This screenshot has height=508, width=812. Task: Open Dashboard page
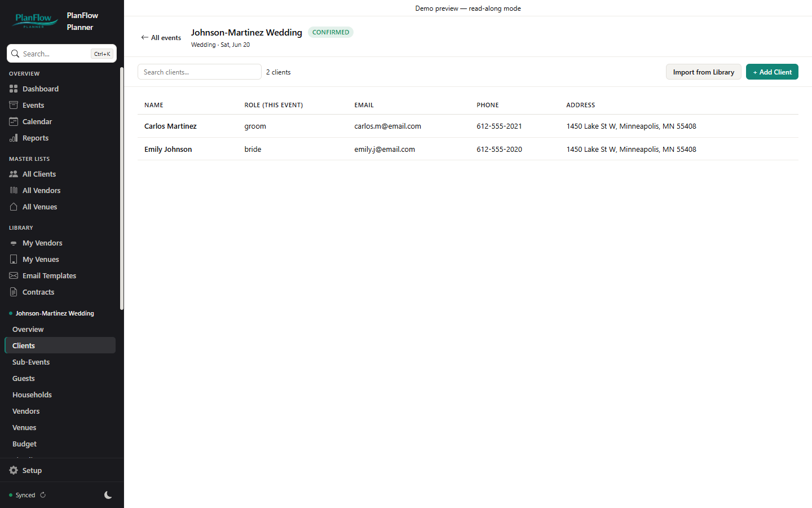60,89
